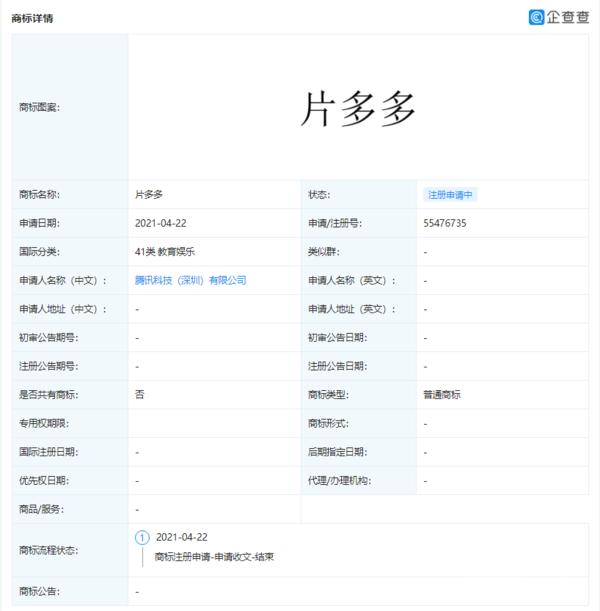The width and height of the screenshot is (600, 611).
Task: Click the 商标类型 label
Action: pyautogui.click(x=328, y=395)
